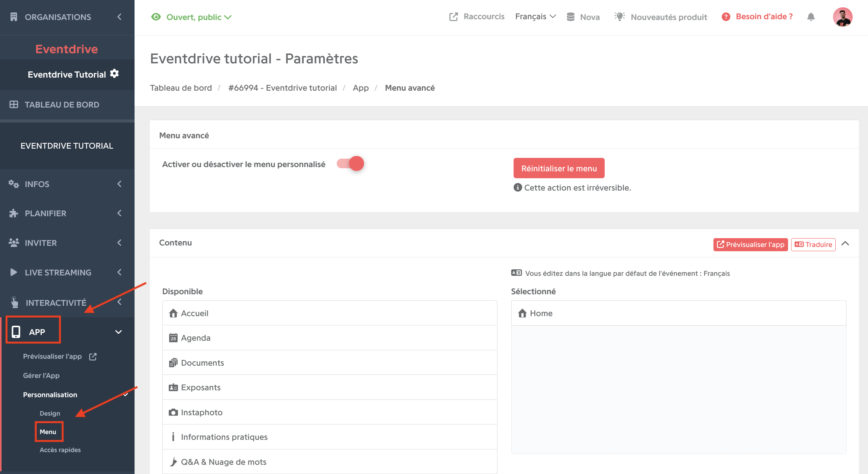Click the Nova database icon

tap(570, 17)
